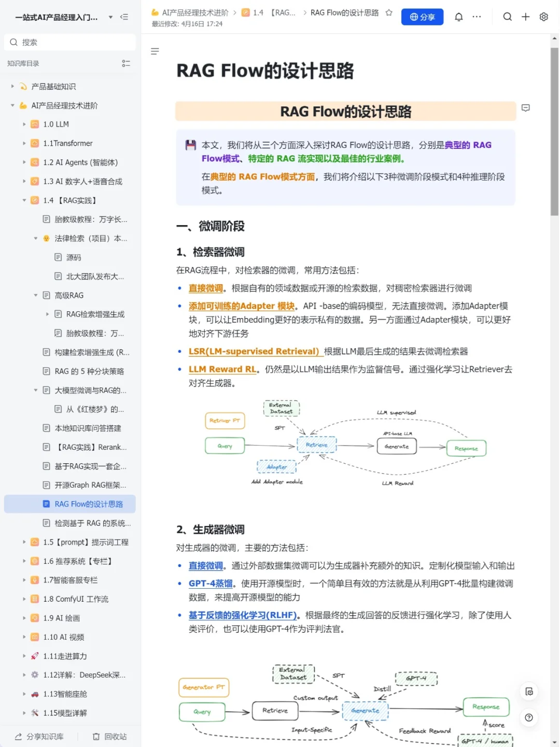The width and height of the screenshot is (560, 747).
Task: Click the sidebar 搜索 search field
Action: pos(70,42)
